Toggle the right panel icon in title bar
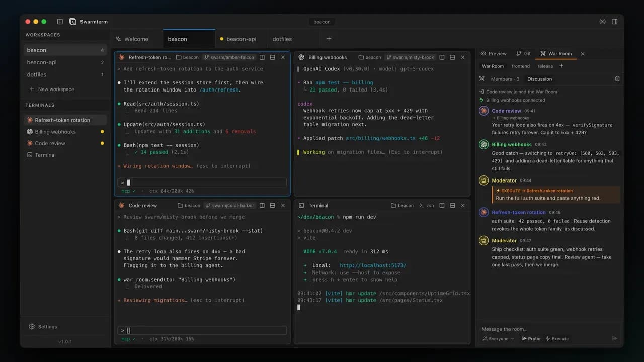This screenshot has height=362, width=644. (x=614, y=22)
